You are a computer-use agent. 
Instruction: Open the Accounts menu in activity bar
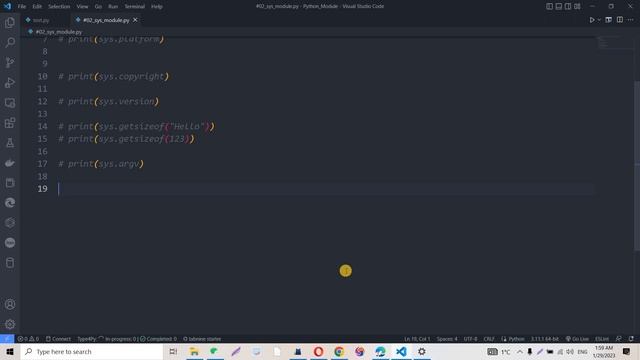(x=10, y=304)
